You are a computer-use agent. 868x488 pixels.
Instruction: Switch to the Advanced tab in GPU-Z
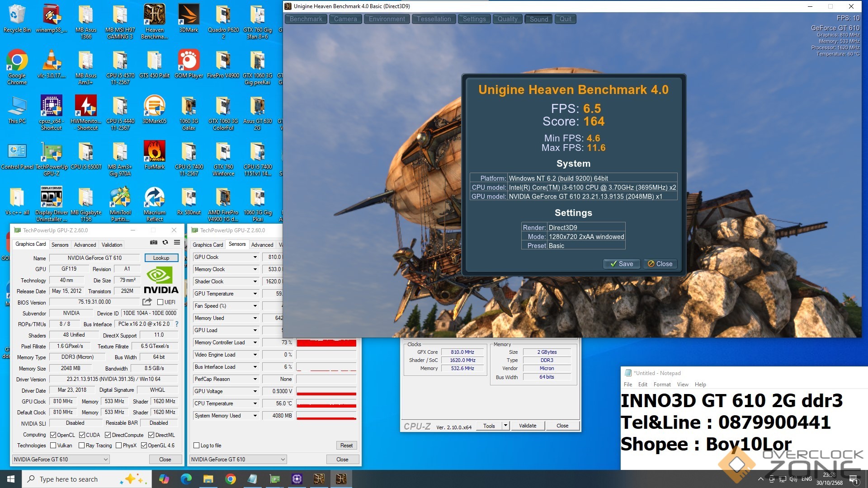pos(85,244)
